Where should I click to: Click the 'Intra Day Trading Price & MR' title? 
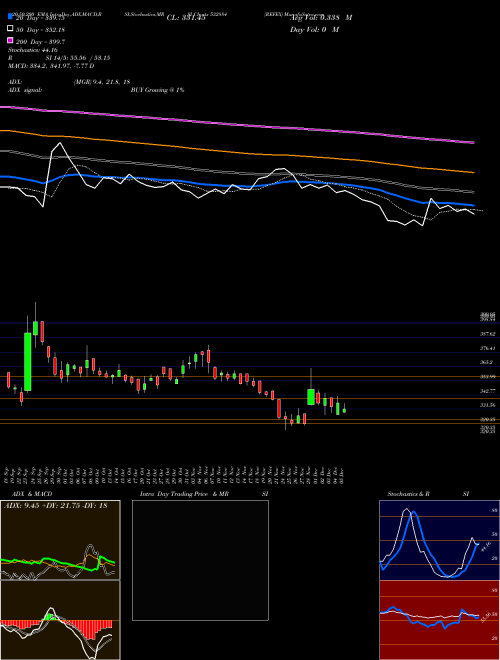pos(184,494)
